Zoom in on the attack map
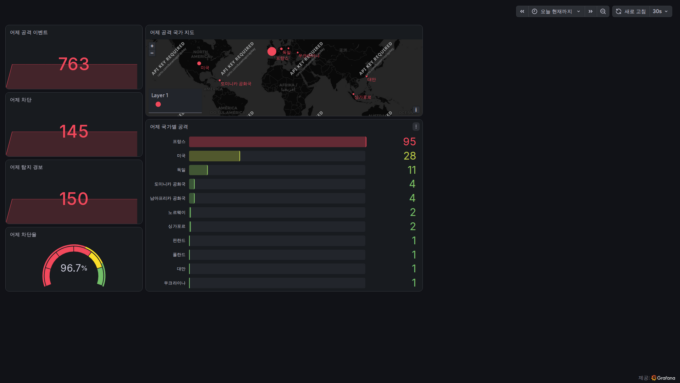This screenshot has height=383, width=680. (x=152, y=46)
